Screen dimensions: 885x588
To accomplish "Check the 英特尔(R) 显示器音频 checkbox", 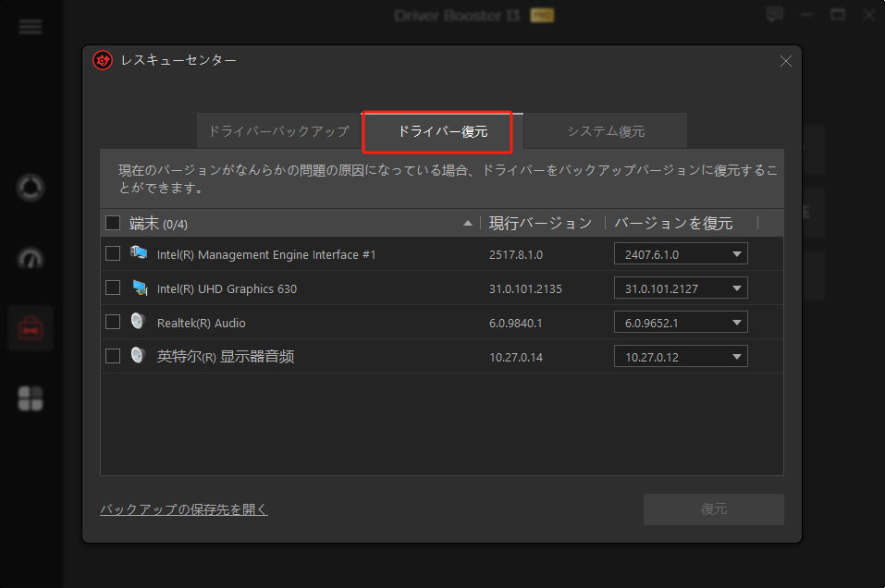I will (113, 356).
